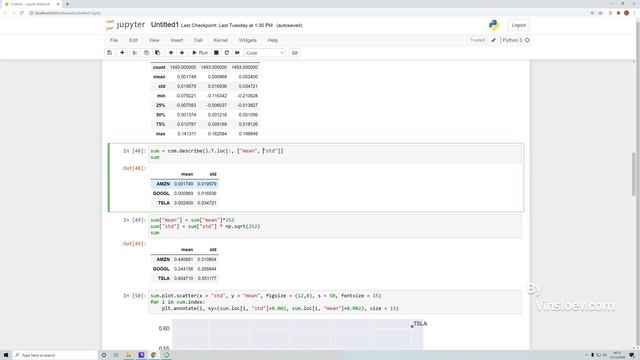The image size is (640, 360).
Task: Click the Python 3 kernel name
Action: click(x=512, y=40)
